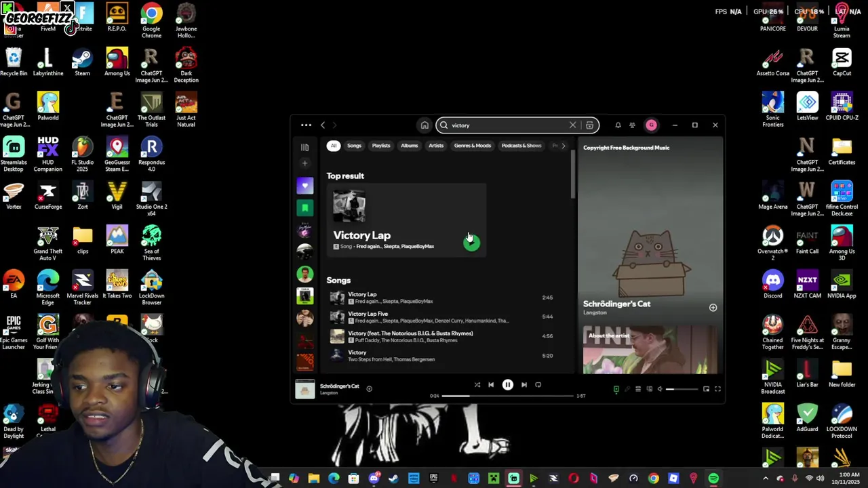
Task: Open 'Langston' artist link in side panel
Action: (x=595, y=312)
